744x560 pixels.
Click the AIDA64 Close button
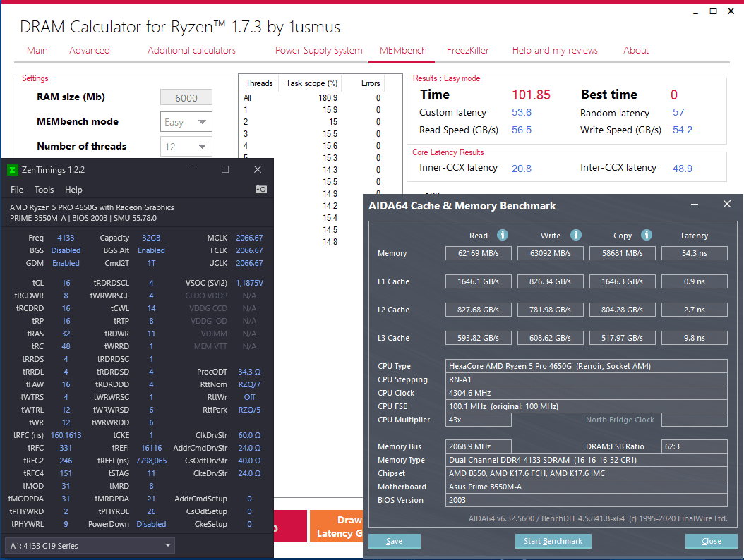712,541
